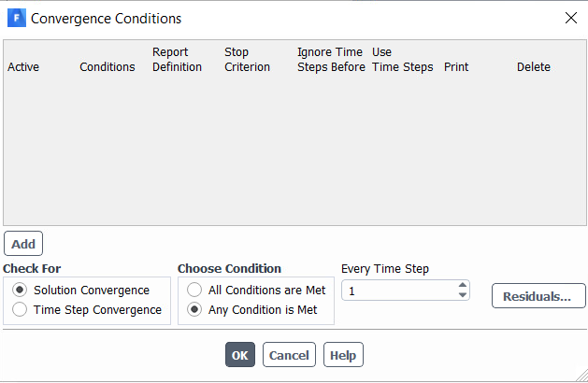Click the Print column header
588x383 pixels.
[x=456, y=67]
